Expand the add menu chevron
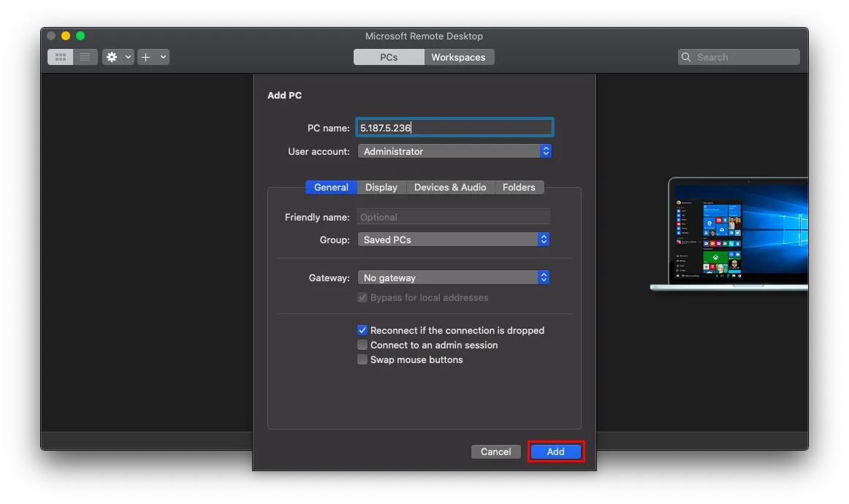 pos(162,57)
